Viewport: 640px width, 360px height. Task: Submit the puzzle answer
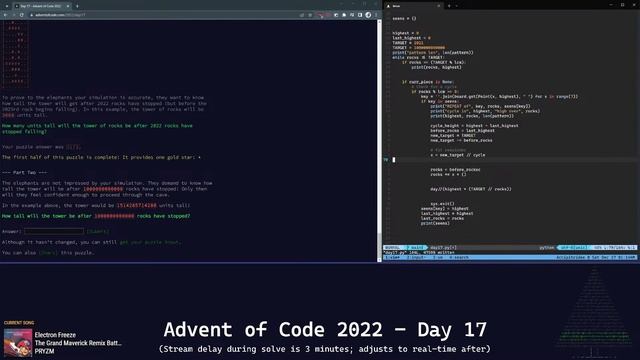coord(98,231)
